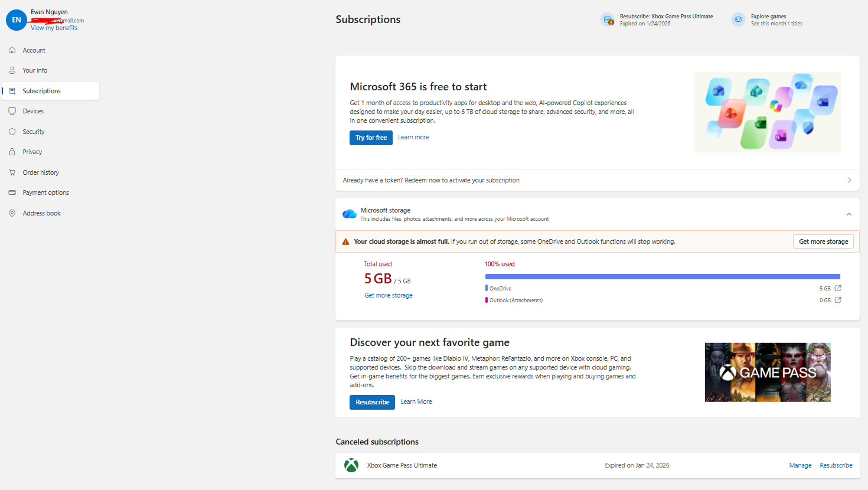Click the Your info person icon

point(12,70)
